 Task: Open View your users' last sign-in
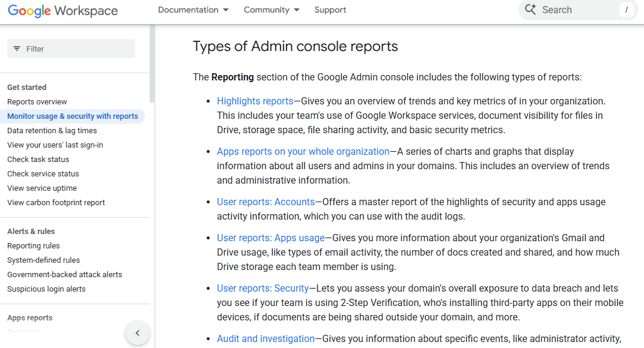(55, 145)
